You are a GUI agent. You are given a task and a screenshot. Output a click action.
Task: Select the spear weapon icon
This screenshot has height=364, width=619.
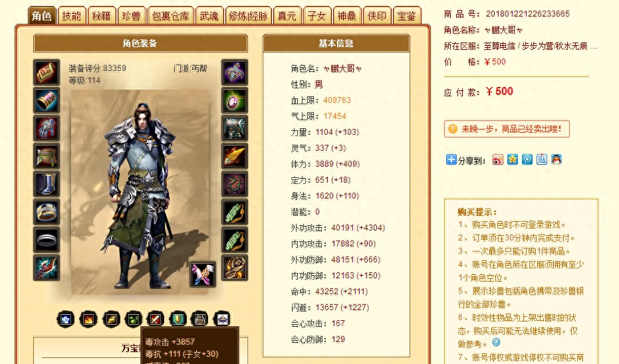pyautogui.click(x=46, y=268)
